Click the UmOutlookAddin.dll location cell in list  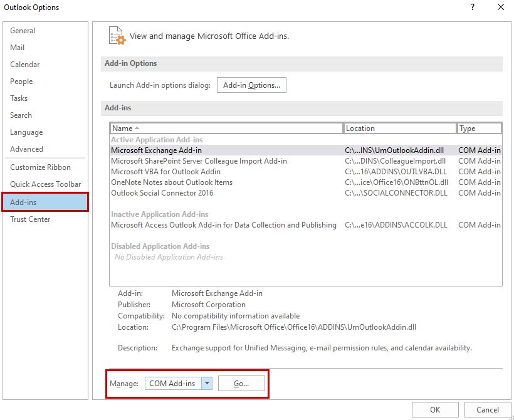(x=394, y=150)
